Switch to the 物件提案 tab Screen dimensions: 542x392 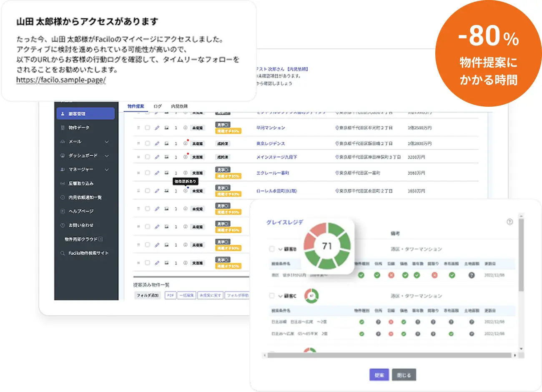[135, 106]
